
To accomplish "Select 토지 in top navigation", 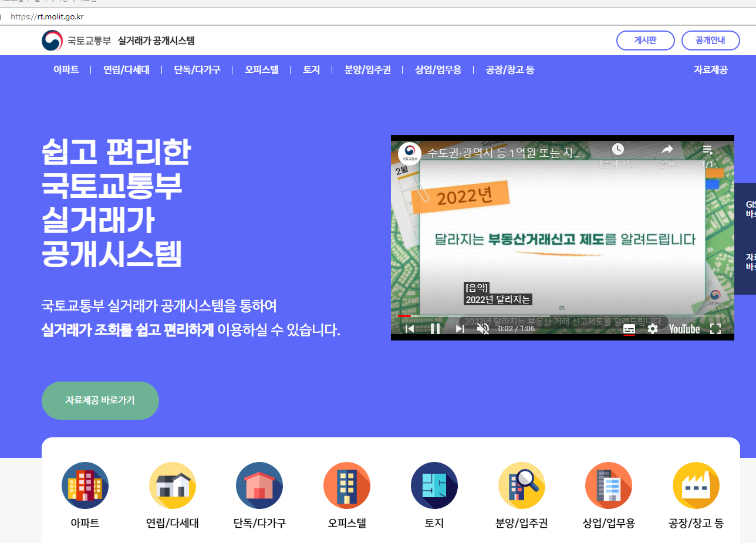I will (x=311, y=70).
